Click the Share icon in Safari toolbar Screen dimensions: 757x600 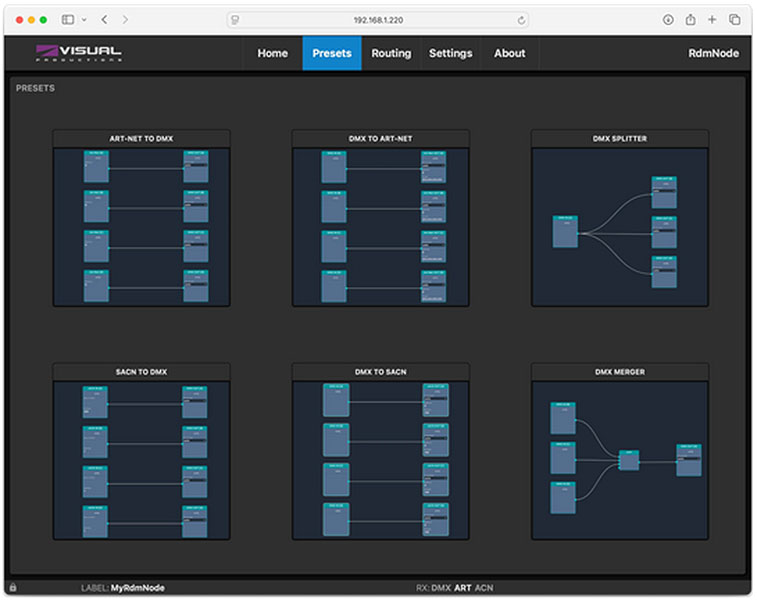[x=690, y=20]
